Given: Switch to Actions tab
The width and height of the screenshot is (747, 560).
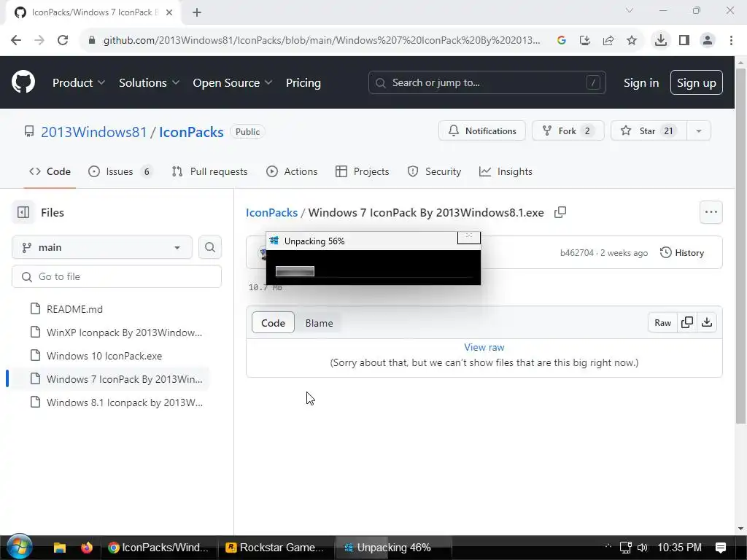Looking at the screenshot, I should pyautogui.click(x=292, y=172).
